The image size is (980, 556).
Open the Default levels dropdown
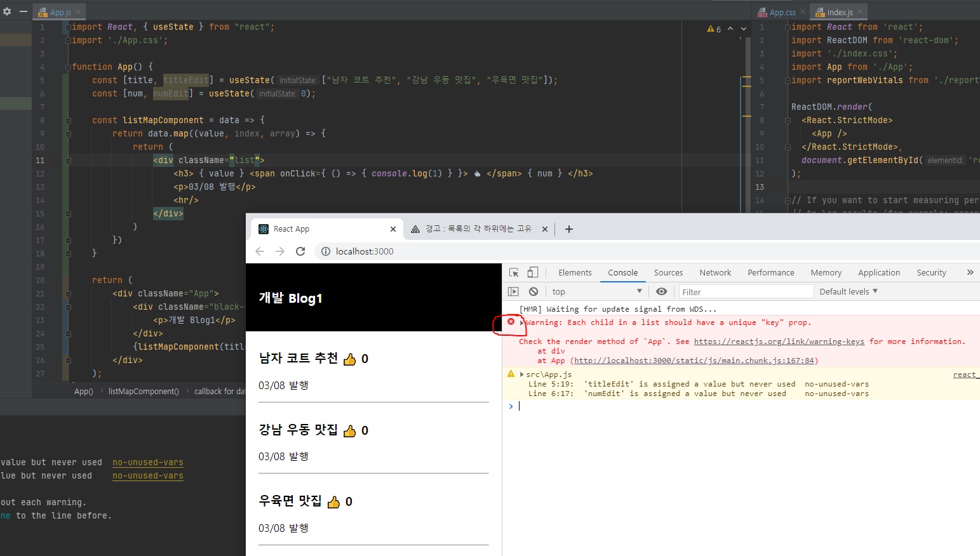point(849,291)
